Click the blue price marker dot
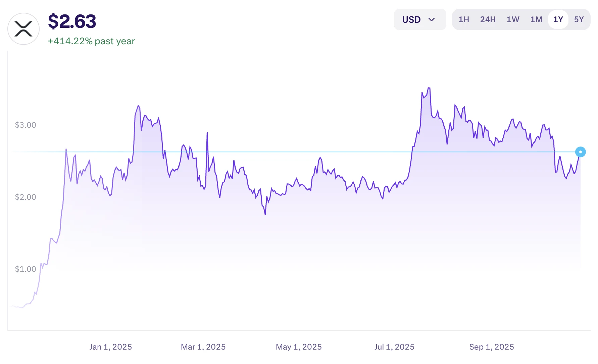The width and height of the screenshot is (598, 364). click(581, 152)
